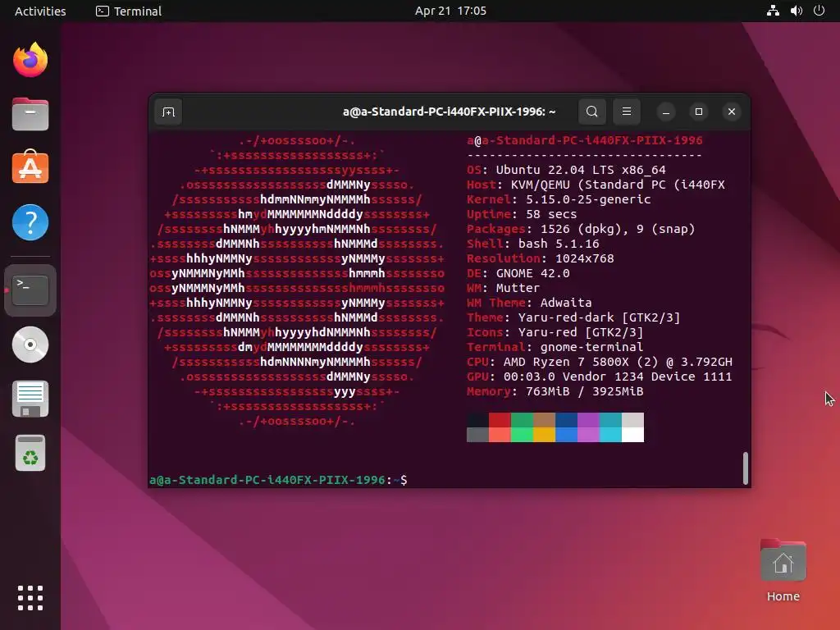Click 'gnome-terminal' text

[591, 347]
